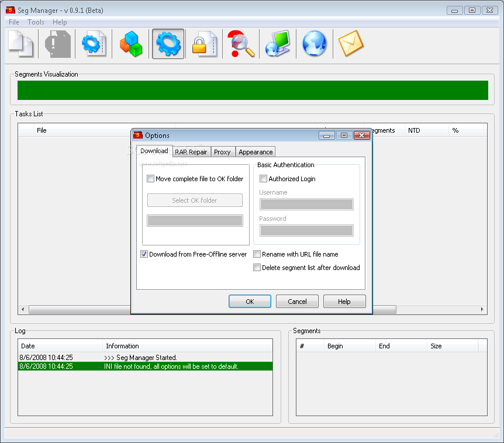The image size is (504, 443).
Task: Click the yellow envelope toolbar icon
Action: 351,44
